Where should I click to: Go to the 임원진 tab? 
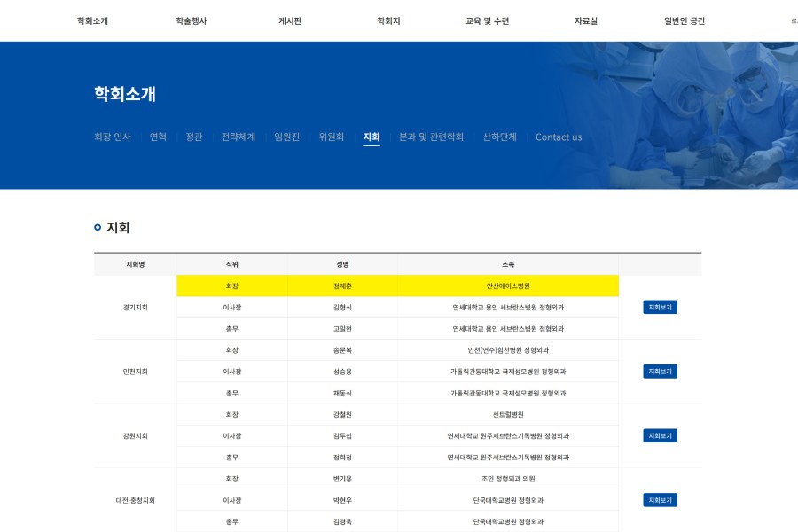287,137
